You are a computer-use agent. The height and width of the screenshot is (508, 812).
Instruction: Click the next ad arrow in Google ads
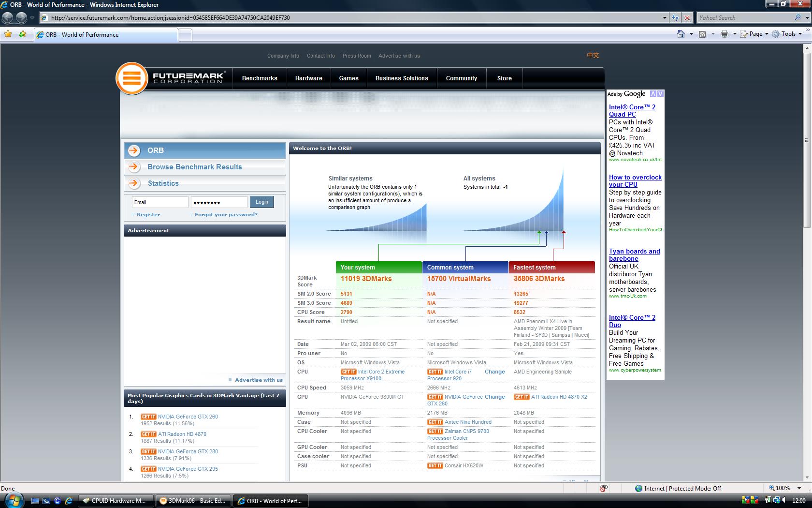tap(661, 94)
